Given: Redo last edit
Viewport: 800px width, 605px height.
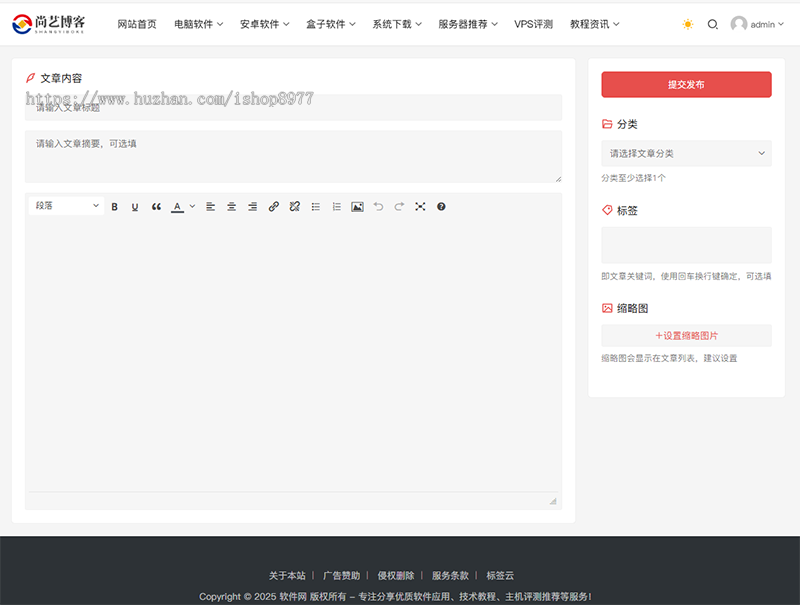Looking at the screenshot, I should click(399, 207).
